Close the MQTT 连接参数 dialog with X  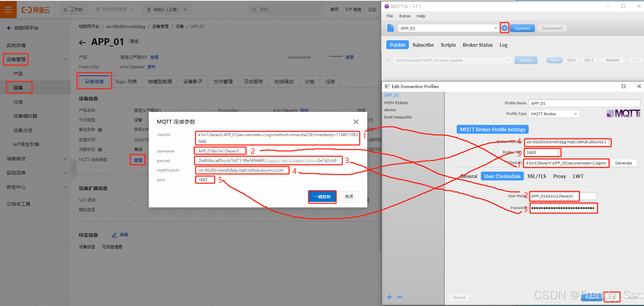356,122
